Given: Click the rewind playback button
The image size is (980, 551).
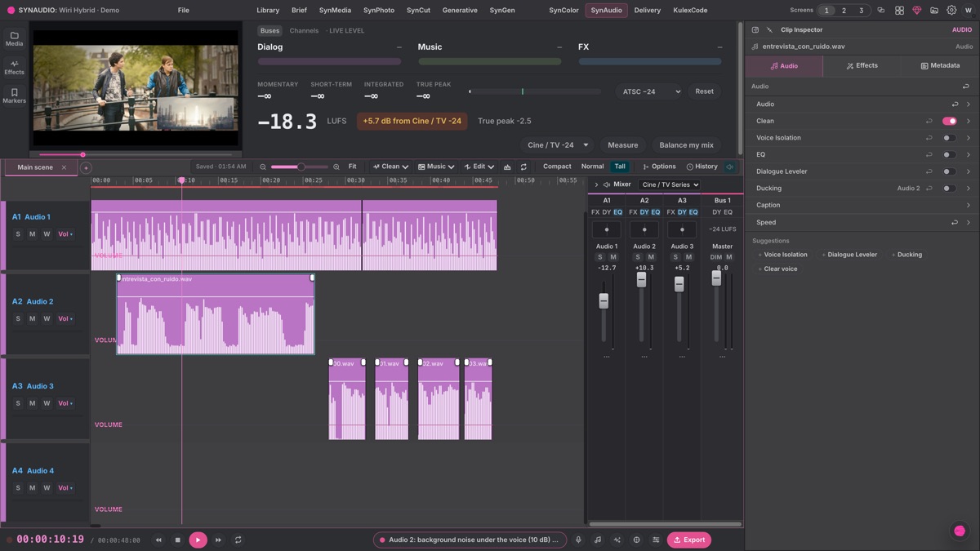Looking at the screenshot, I should (158, 540).
